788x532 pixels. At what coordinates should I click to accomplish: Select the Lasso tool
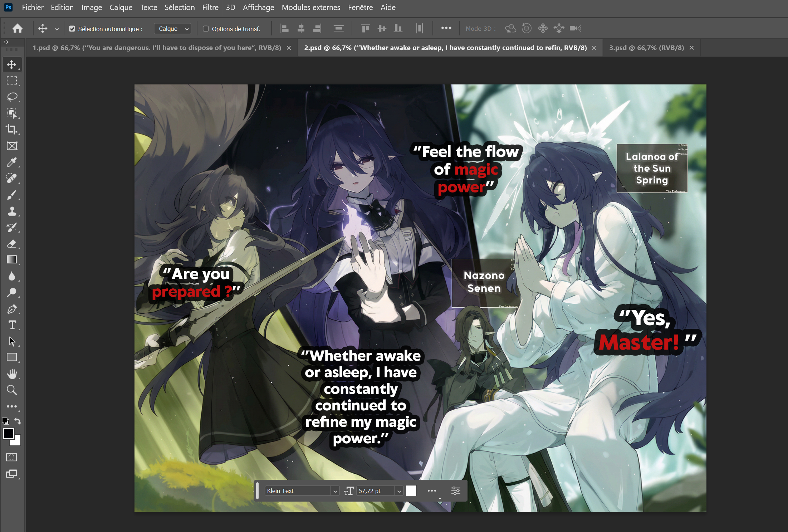coord(12,97)
